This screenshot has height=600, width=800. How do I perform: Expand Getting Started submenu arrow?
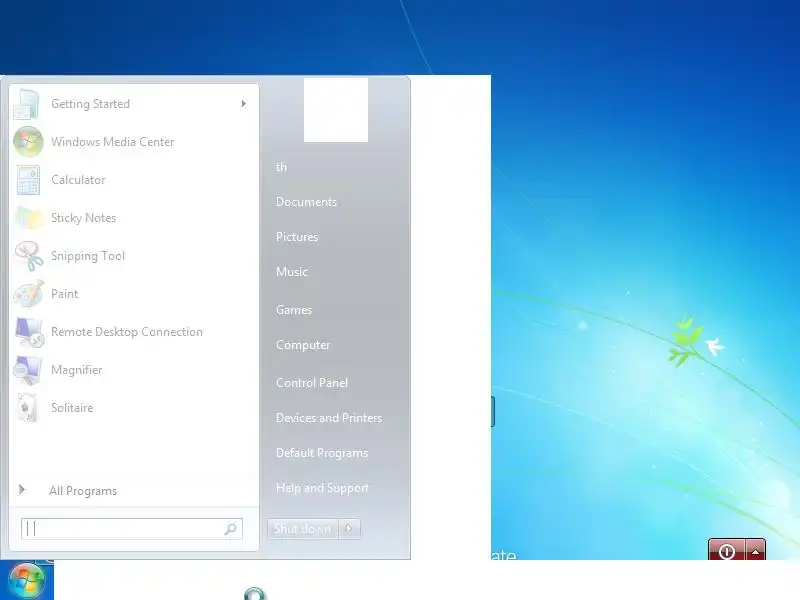[x=244, y=104]
